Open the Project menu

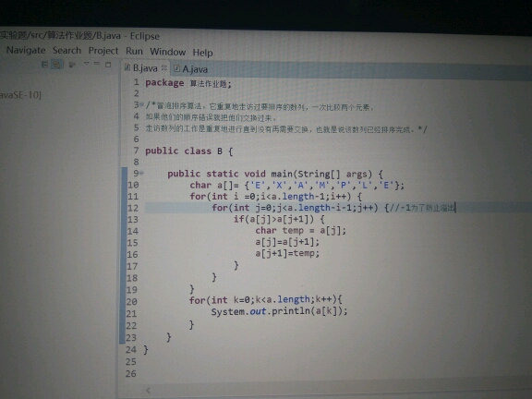103,51
